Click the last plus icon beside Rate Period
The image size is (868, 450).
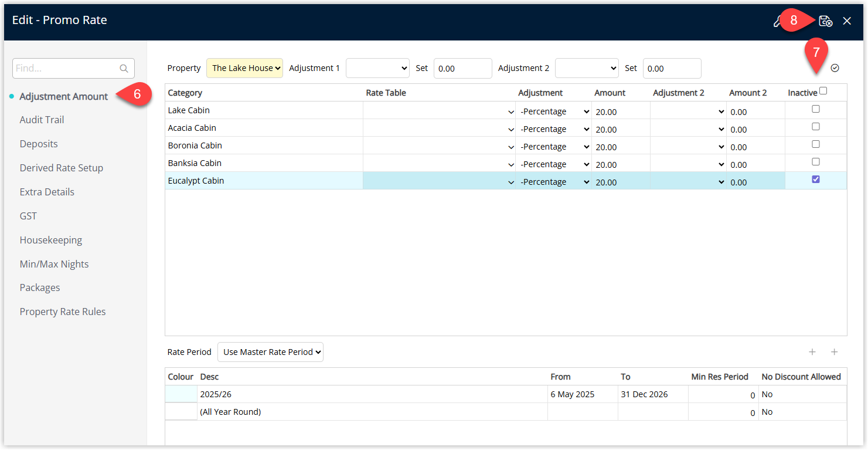[835, 352]
